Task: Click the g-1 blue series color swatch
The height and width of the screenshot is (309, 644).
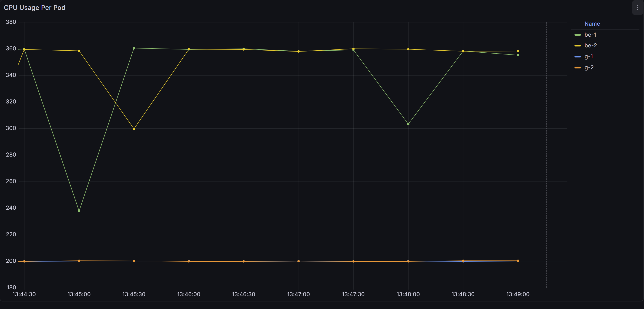Action: (577, 57)
